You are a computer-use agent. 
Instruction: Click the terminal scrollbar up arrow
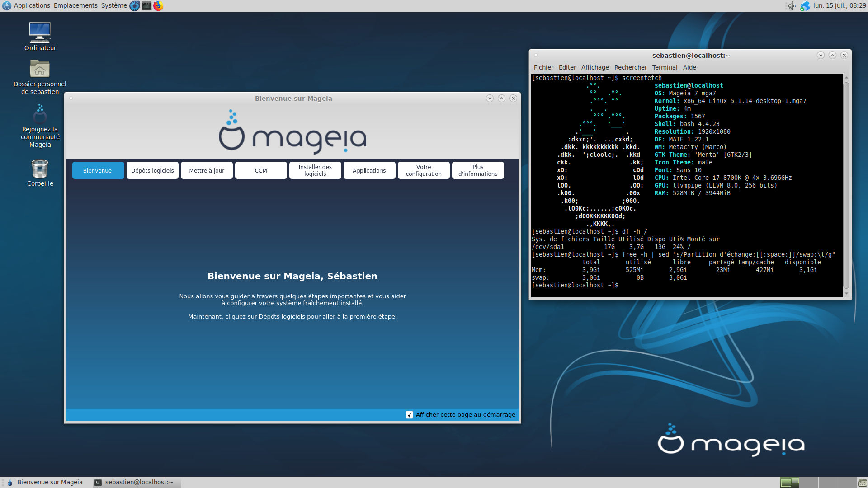tap(846, 77)
